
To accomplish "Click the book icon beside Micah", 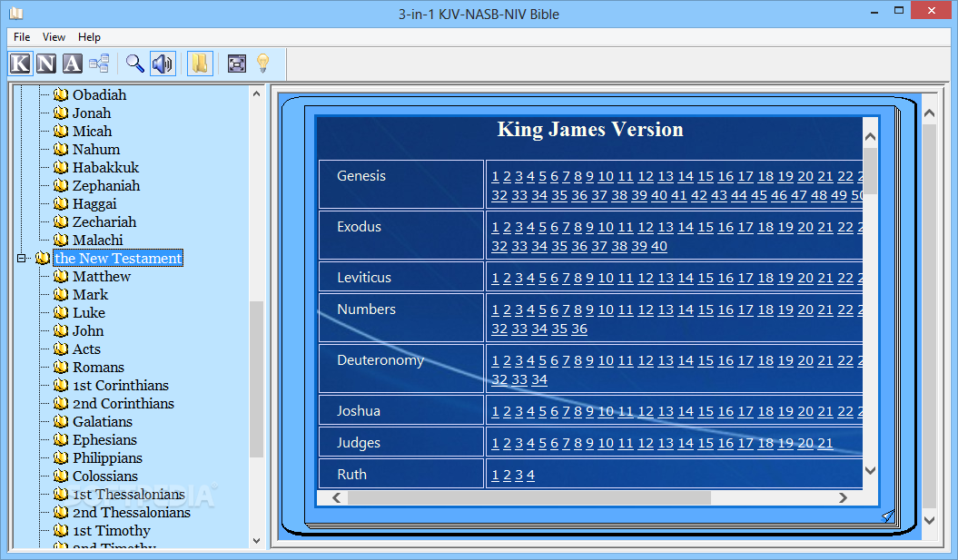I will click(x=61, y=132).
